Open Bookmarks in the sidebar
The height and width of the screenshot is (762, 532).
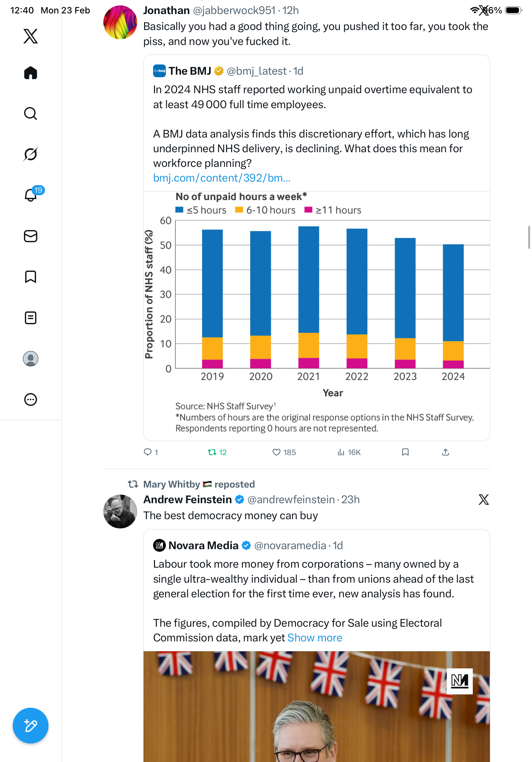(31, 277)
